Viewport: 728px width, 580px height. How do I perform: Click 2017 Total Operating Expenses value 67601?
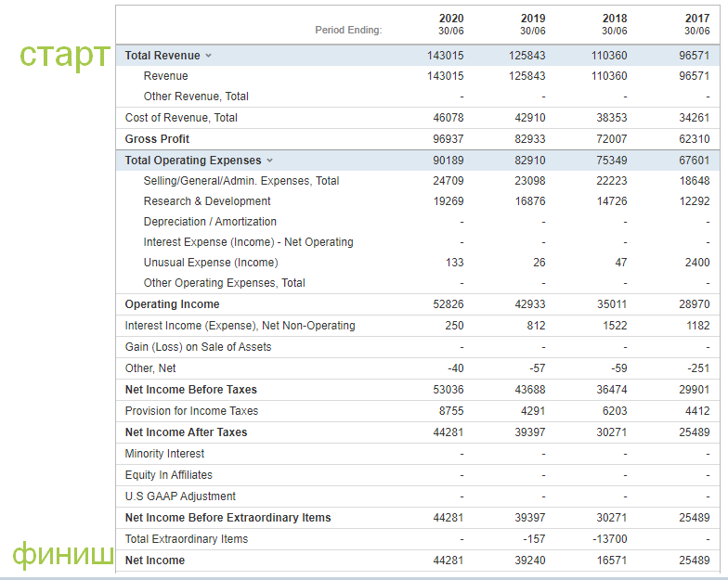click(x=695, y=161)
